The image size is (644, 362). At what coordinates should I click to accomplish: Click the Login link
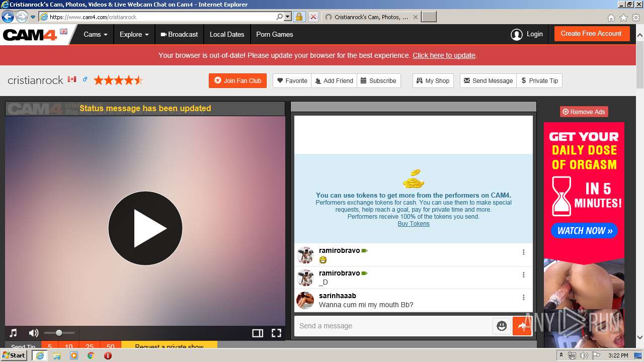(x=534, y=34)
